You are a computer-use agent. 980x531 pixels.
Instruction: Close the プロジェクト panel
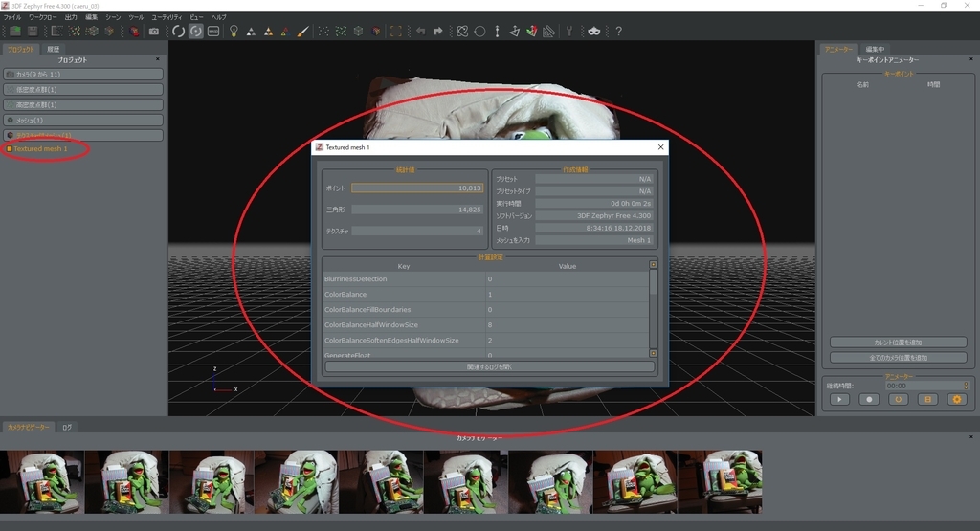[x=158, y=59]
